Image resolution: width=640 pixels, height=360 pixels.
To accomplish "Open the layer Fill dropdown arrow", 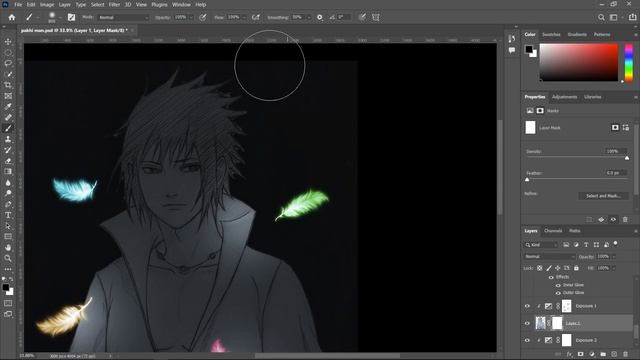I will click(x=613, y=268).
